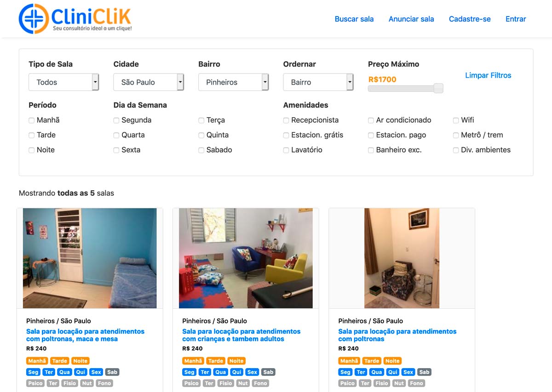Click the Sab badge on second room card
The image size is (552, 392).
coord(268,372)
